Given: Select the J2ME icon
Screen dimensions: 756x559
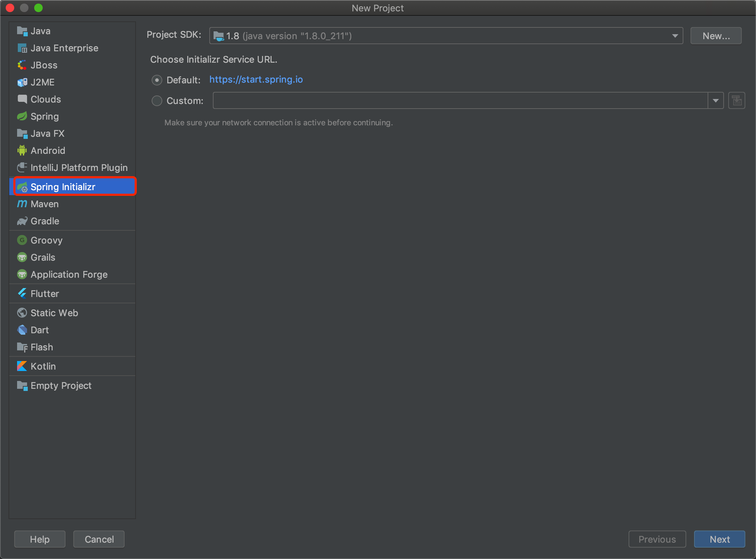Looking at the screenshot, I should pyautogui.click(x=22, y=82).
